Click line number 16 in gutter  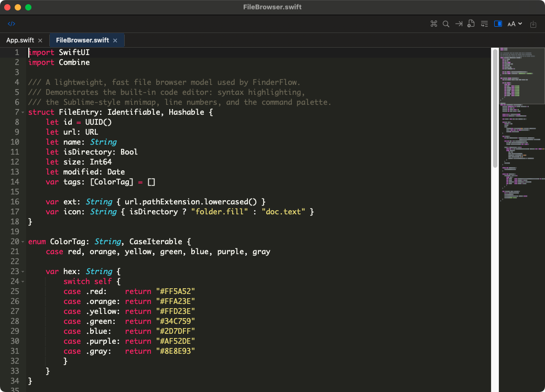click(x=15, y=202)
